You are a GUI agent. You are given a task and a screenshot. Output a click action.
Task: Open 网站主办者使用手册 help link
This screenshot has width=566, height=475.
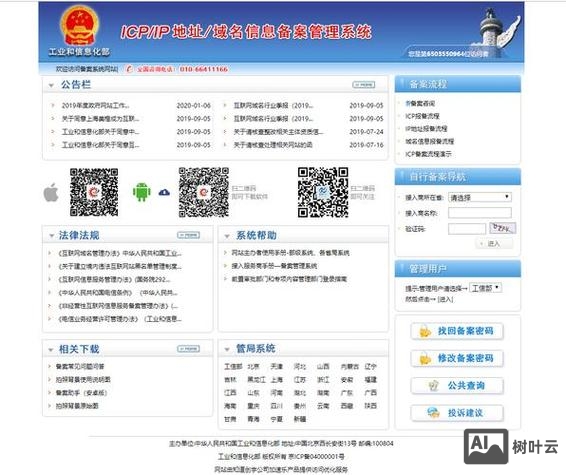click(290, 253)
